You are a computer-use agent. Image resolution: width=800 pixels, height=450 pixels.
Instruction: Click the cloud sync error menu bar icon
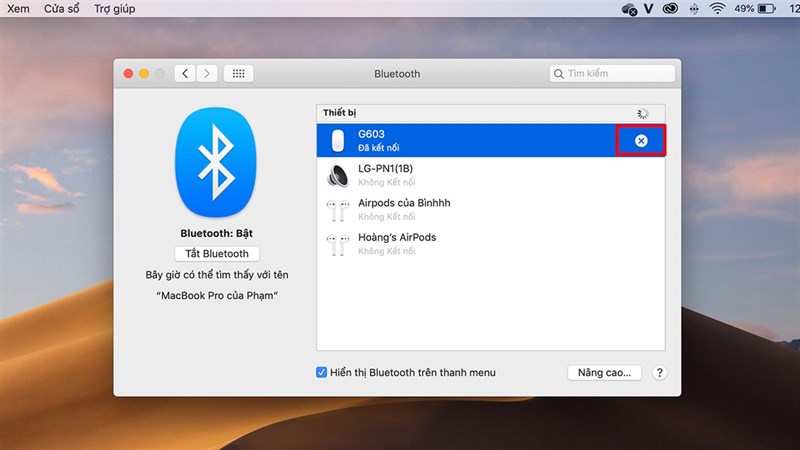(x=629, y=9)
